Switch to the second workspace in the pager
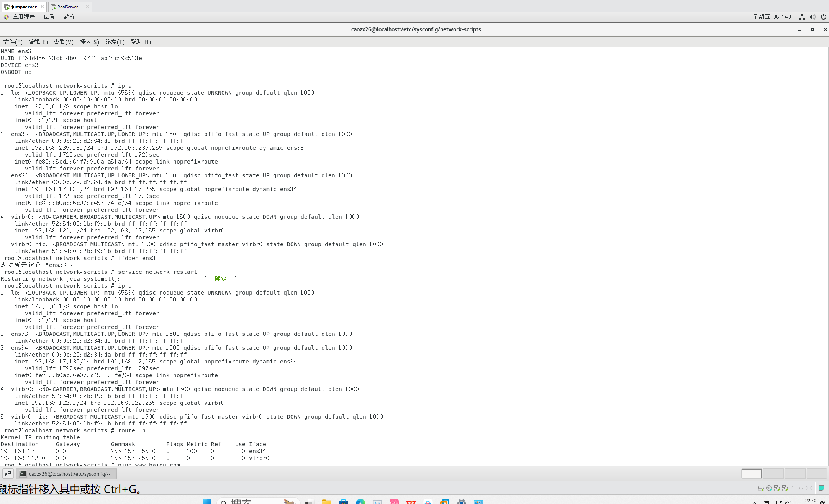 click(773, 474)
